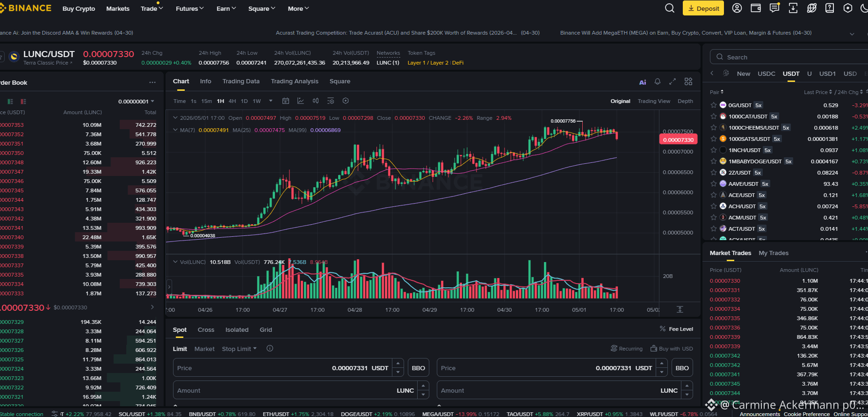
Task: Favorite the 1000CAT/USDT pair star
Action: coord(714,117)
